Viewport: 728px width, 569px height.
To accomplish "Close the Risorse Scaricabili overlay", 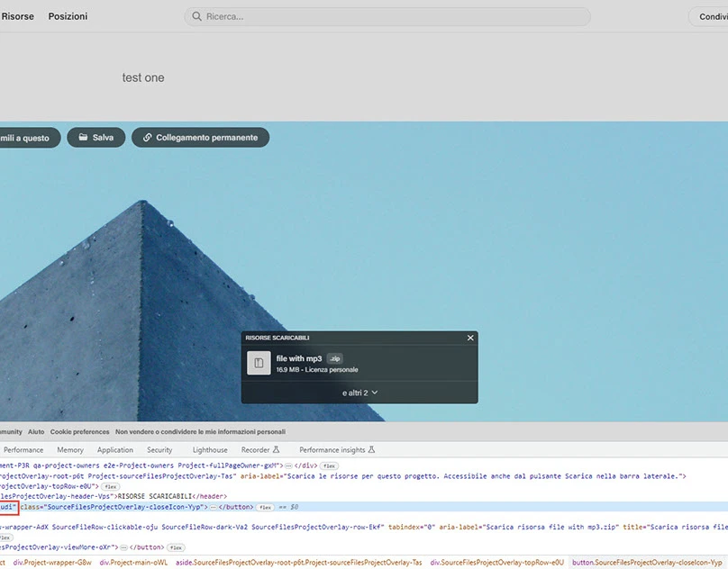I will tap(470, 338).
